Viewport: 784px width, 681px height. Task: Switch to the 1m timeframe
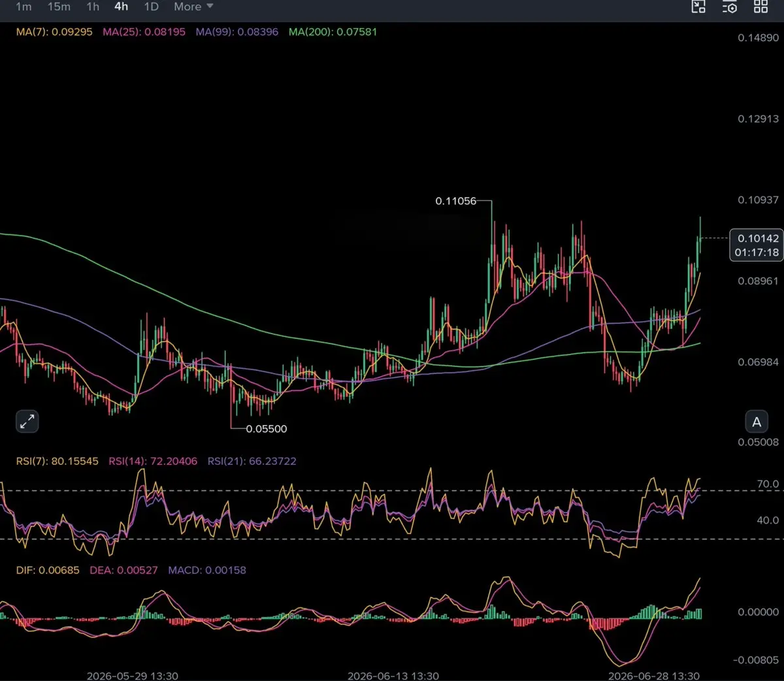pyautogui.click(x=24, y=7)
